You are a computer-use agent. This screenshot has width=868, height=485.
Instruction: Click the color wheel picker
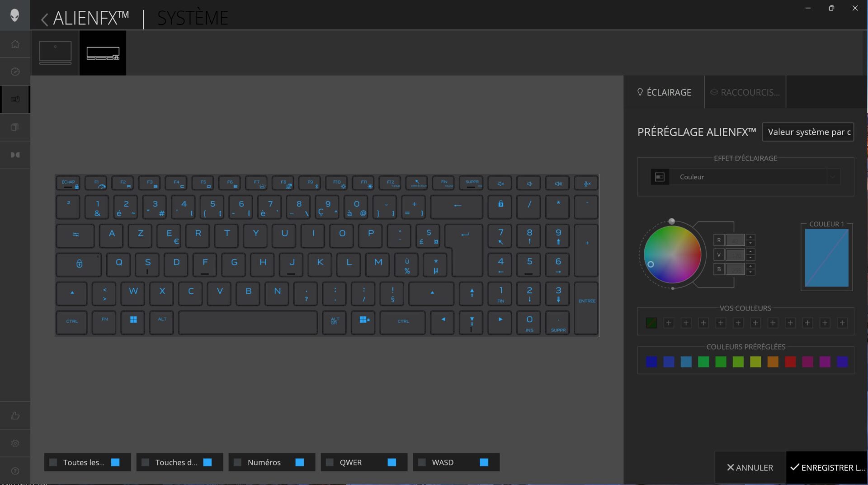click(672, 254)
